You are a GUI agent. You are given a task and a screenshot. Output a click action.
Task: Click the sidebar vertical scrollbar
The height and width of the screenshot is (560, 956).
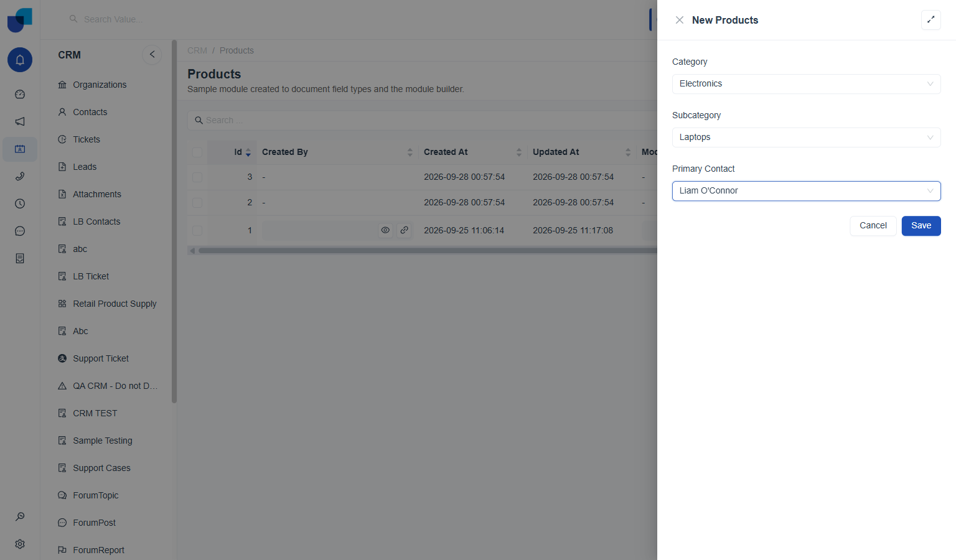(174, 222)
